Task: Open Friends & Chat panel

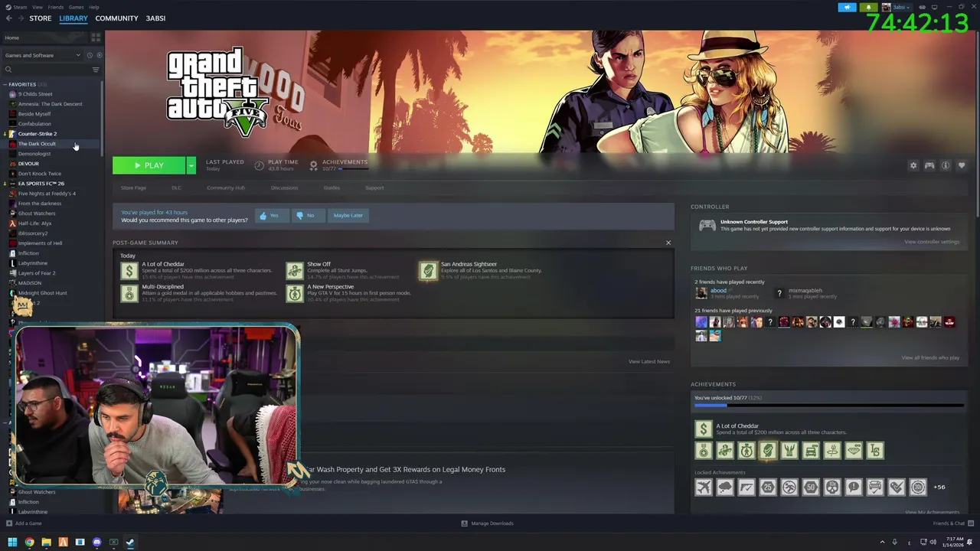Action: (952, 523)
